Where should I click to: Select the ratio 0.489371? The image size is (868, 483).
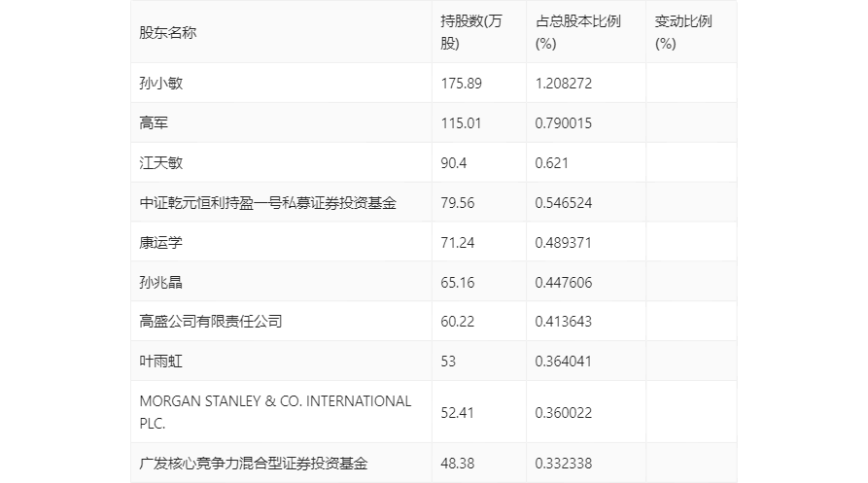point(564,243)
